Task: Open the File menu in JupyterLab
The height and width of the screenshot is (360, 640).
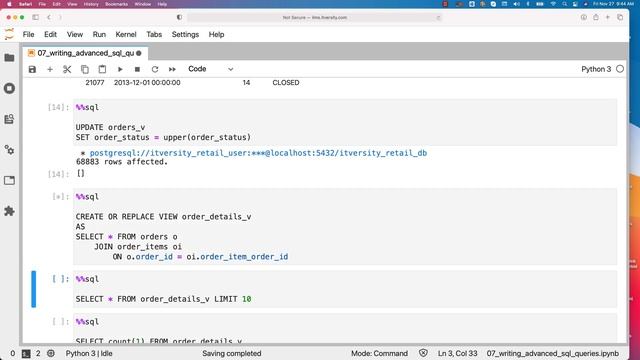Action: (29, 34)
